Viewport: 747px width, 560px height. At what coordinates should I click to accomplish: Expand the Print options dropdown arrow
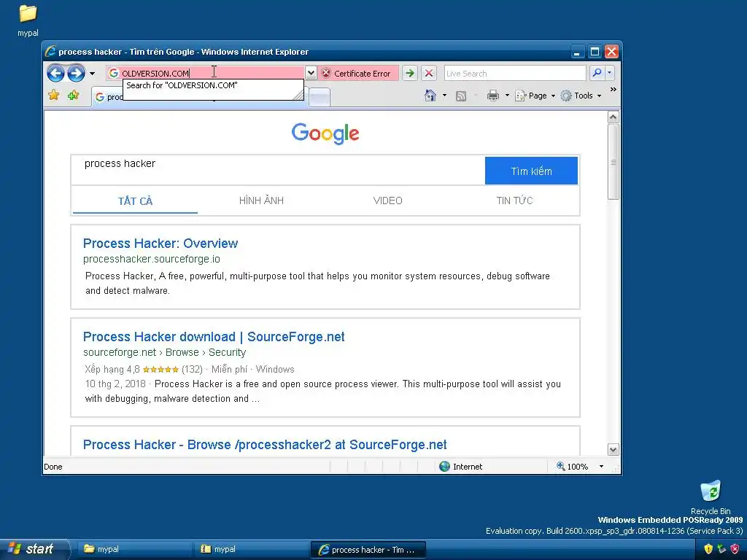[x=507, y=96]
